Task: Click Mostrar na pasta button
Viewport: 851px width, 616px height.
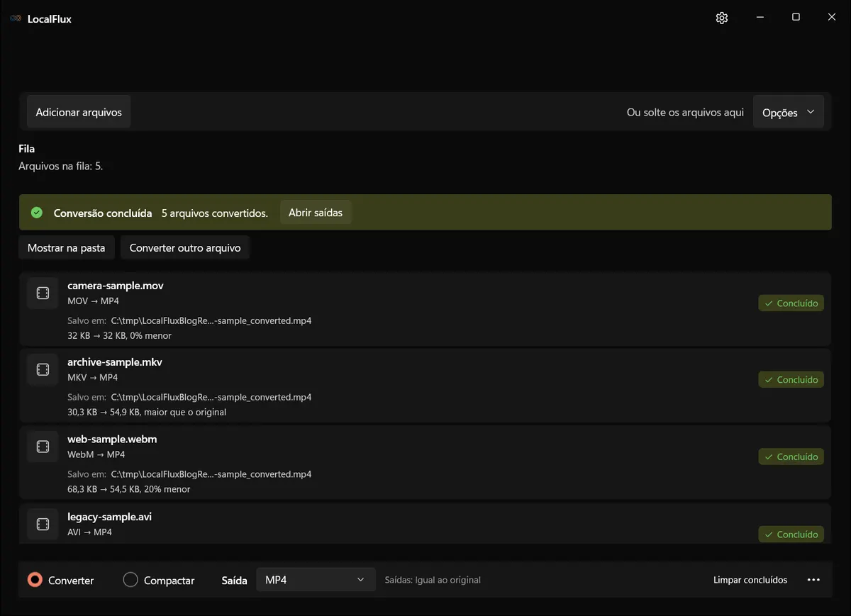Action: tap(66, 248)
